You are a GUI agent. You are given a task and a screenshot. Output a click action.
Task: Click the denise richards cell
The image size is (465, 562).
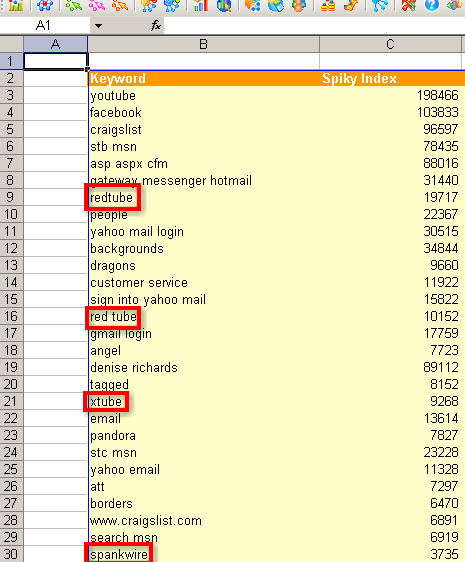pyautogui.click(x=203, y=367)
